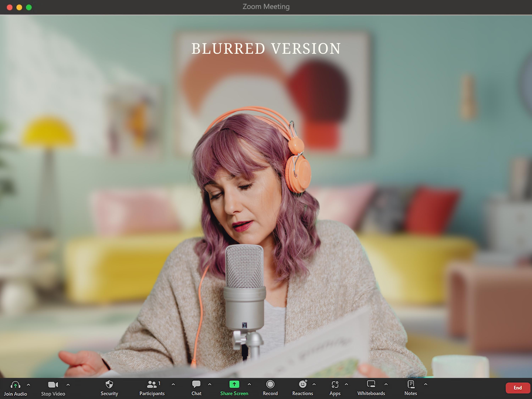The width and height of the screenshot is (532, 399).
Task: Click the participant video feed area
Action: coord(266,196)
